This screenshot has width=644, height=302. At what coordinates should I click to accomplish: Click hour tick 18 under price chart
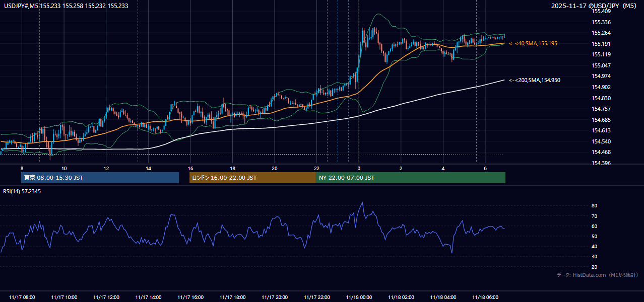pyautogui.click(x=232, y=168)
